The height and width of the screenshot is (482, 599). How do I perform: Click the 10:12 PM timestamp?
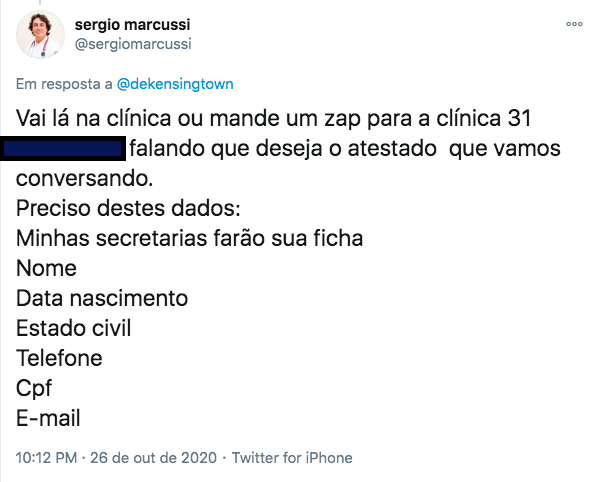tap(46, 458)
